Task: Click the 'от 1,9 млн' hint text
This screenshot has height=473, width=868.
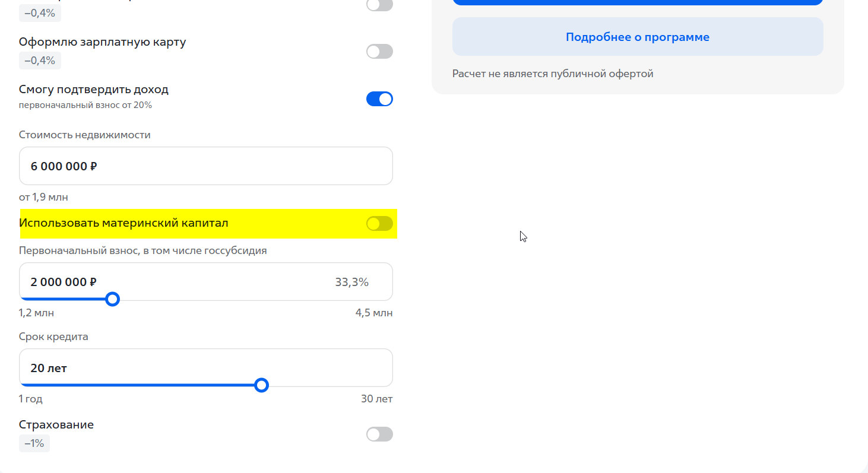Action: [x=44, y=196]
